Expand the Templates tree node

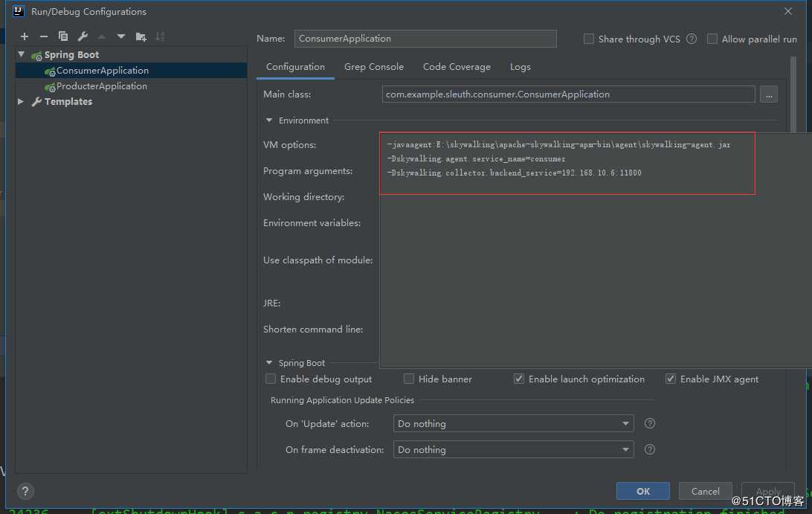click(21, 102)
